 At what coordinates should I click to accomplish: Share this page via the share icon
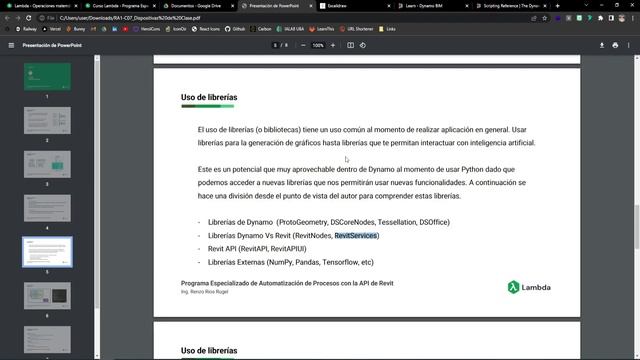pyautogui.click(x=534, y=18)
